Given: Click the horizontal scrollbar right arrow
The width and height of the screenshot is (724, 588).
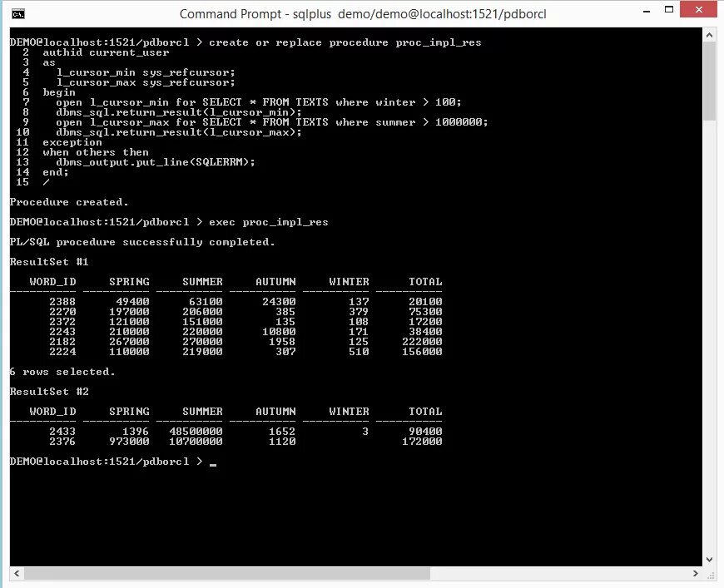Looking at the screenshot, I should tap(696, 573).
